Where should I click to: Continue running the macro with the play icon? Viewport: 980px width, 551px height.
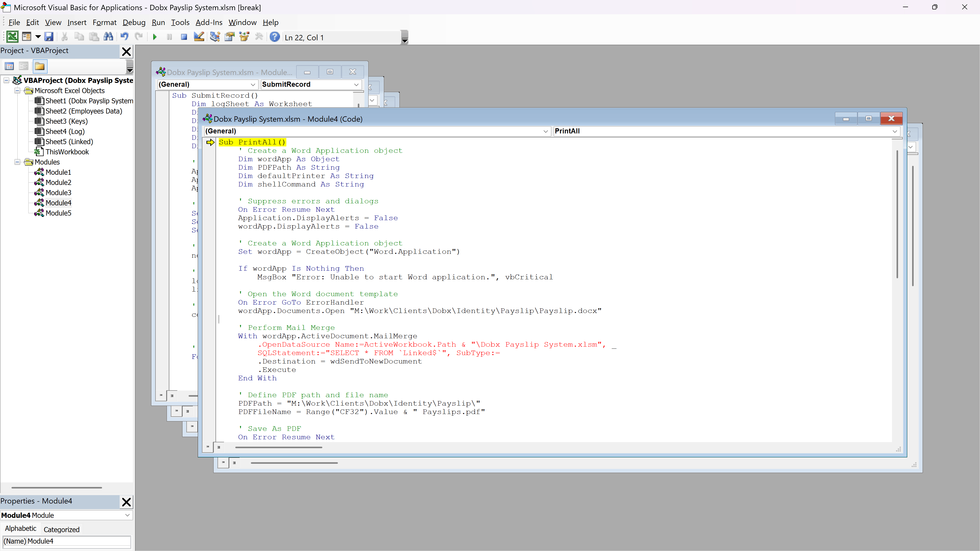(155, 37)
